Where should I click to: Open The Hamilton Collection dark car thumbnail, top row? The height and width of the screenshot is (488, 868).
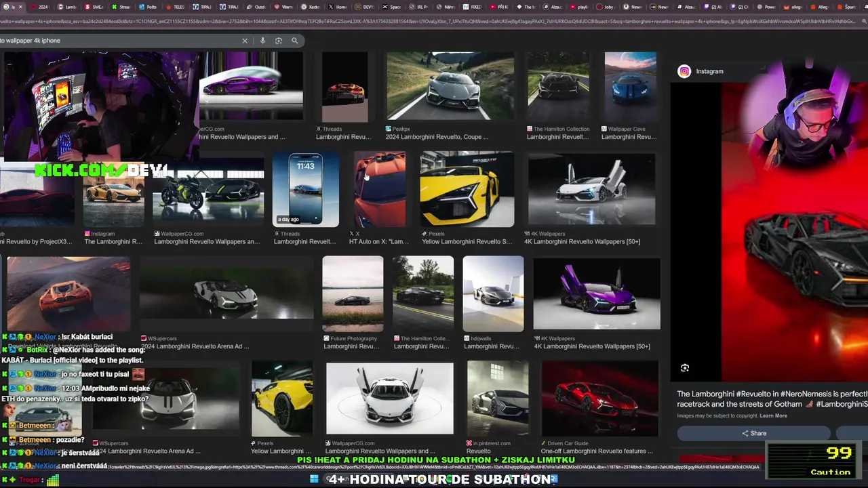point(558,86)
